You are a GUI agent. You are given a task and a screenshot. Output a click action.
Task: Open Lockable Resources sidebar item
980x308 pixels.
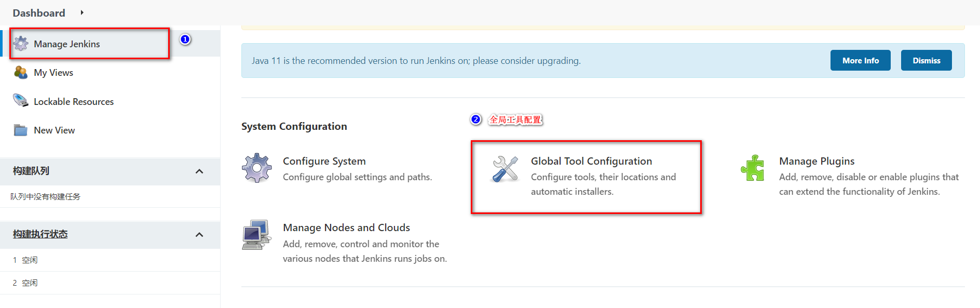click(x=74, y=102)
